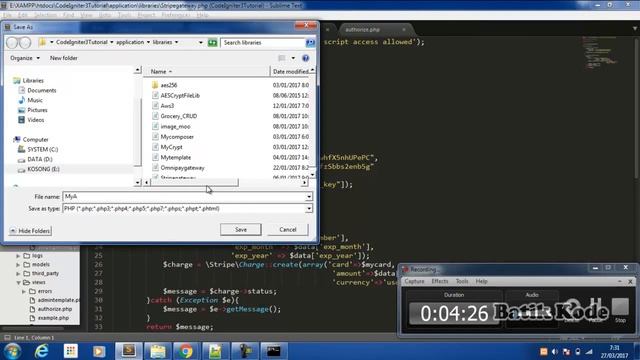Click the search magnifier in Search libraries
Image resolution: width=640 pixels, height=360 pixels.
click(310, 42)
